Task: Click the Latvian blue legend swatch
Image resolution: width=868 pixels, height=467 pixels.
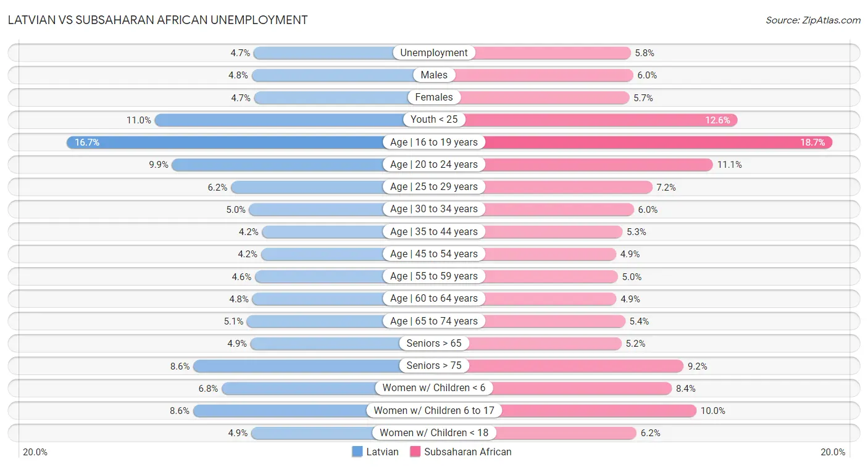Action: click(x=357, y=452)
